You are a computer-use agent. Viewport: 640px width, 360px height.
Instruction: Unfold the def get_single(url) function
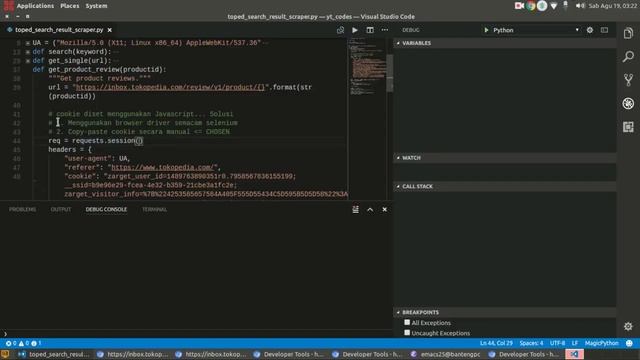point(28,61)
